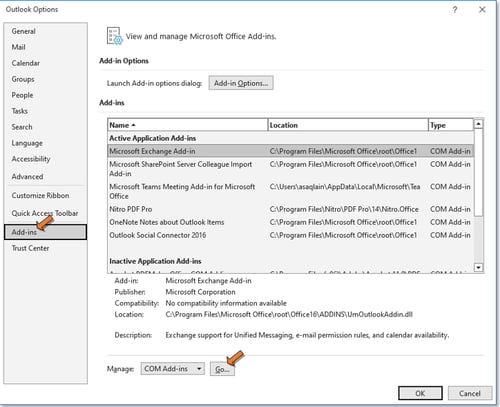Open Customize Ribbon settings
The height and width of the screenshot is (407, 500).
pyautogui.click(x=40, y=196)
